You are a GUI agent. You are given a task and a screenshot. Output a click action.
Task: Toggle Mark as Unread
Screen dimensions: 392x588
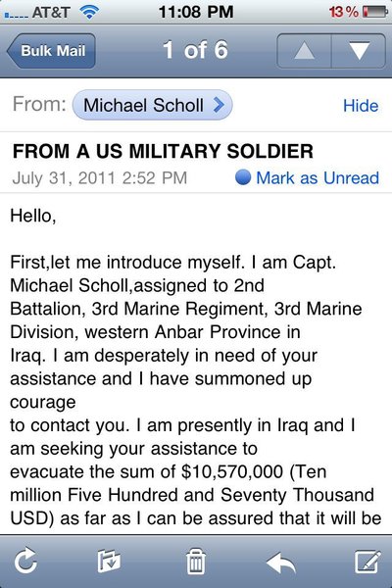tap(318, 177)
